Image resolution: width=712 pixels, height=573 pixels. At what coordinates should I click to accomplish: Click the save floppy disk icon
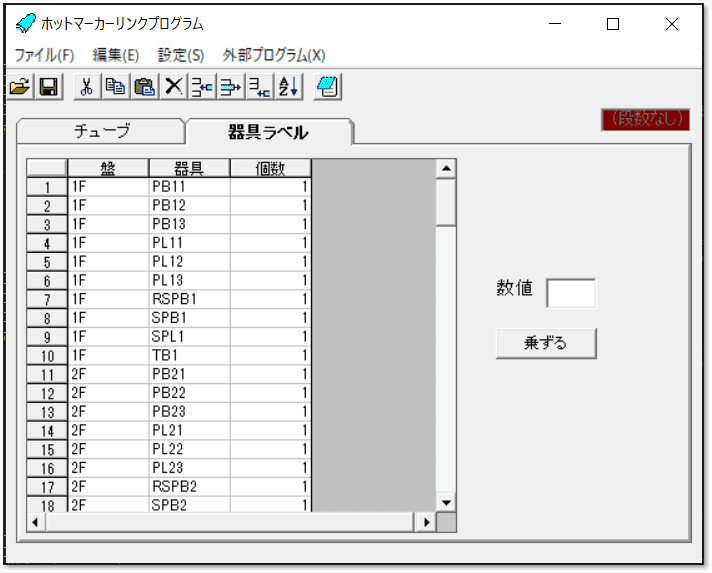click(48, 87)
